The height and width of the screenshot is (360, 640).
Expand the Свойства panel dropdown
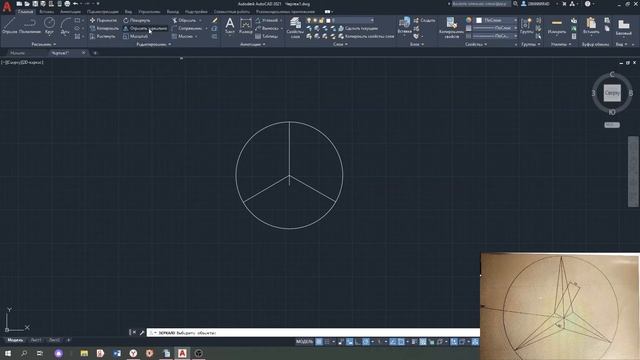(x=476, y=44)
